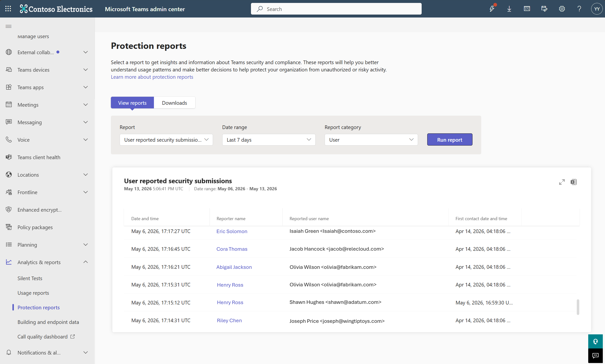Expand the Meetings chevron
Image resolution: width=605 pixels, height=364 pixels.
point(85,105)
